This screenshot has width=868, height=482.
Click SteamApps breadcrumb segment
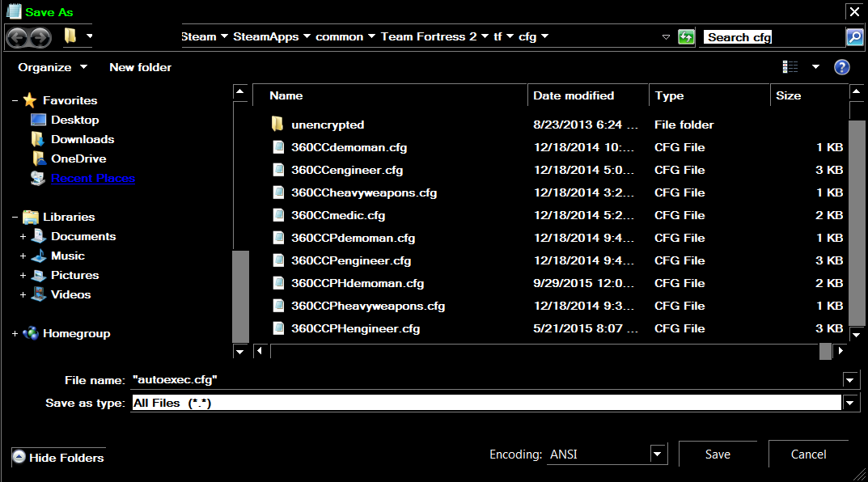coord(265,36)
